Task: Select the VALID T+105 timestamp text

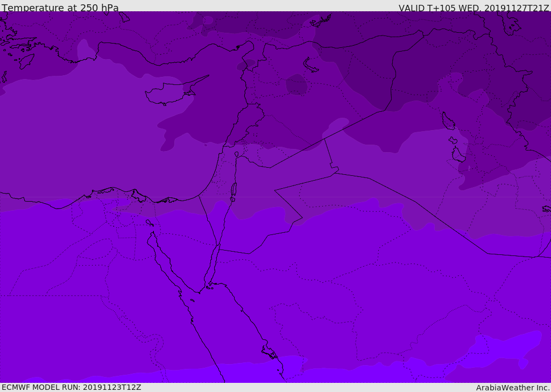Action: tap(474, 8)
